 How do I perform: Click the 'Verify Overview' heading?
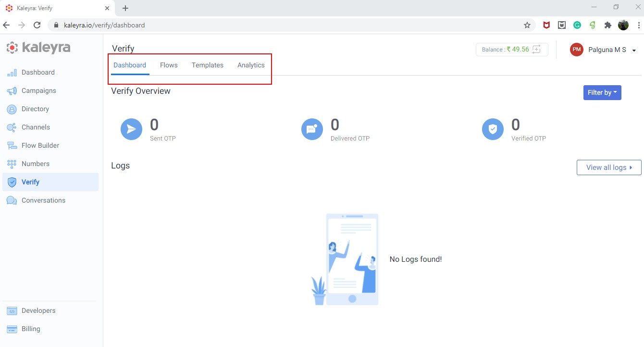click(141, 91)
